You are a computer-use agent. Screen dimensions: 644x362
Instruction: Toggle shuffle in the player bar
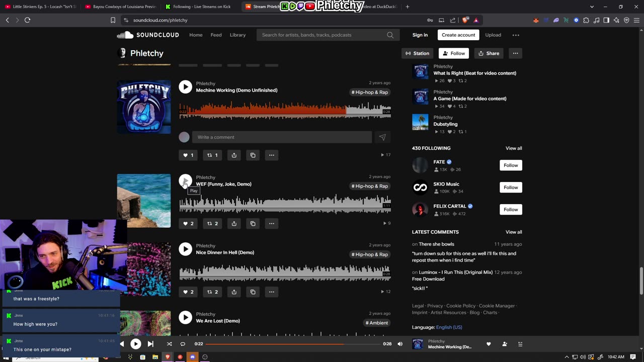169,344
